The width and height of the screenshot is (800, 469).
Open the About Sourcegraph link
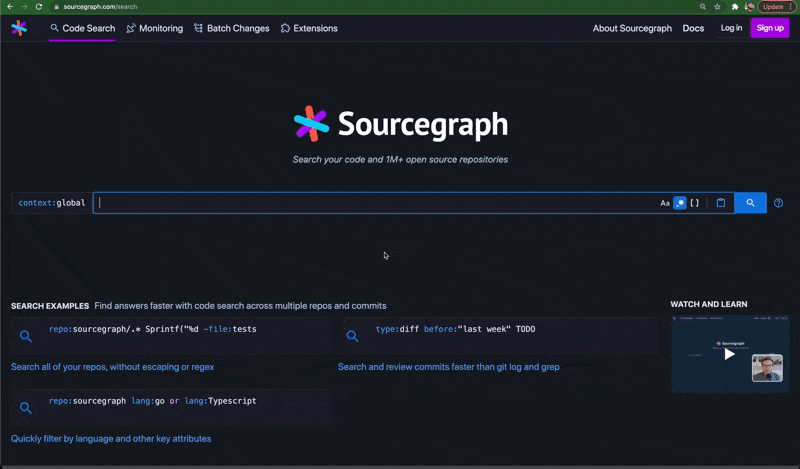(632, 28)
